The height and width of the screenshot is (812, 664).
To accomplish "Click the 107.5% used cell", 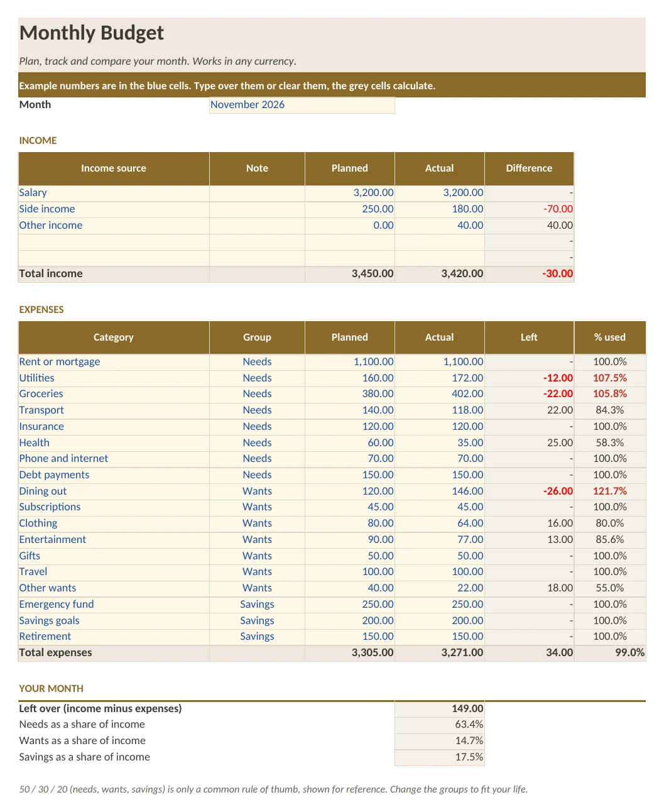I will click(610, 378).
